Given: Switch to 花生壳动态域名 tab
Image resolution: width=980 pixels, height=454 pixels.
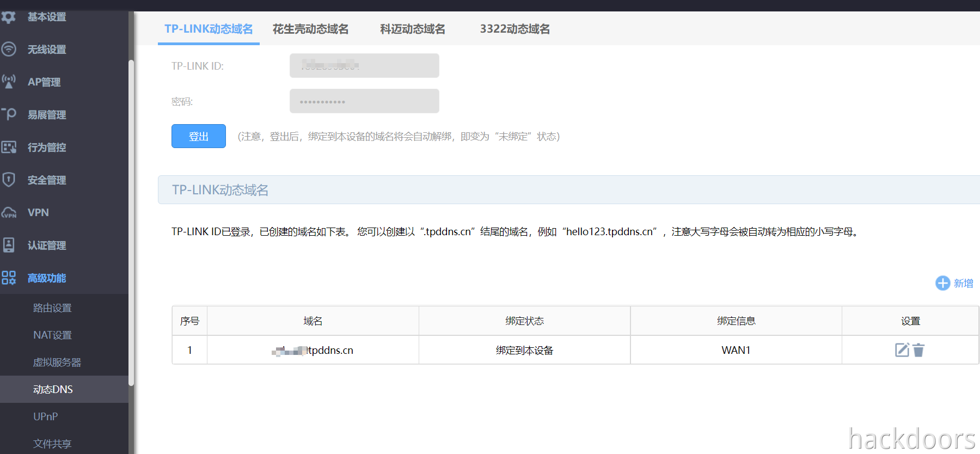Looking at the screenshot, I should [x=310, y=29].
